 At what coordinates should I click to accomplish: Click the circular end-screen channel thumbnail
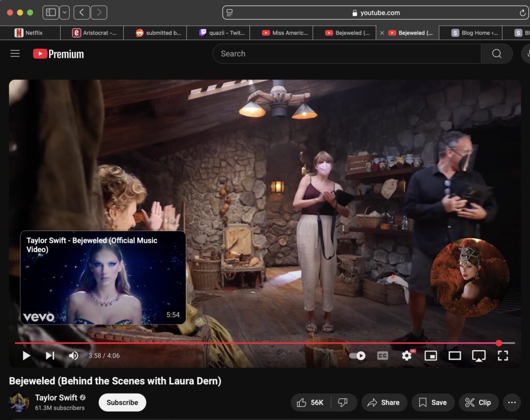click(x=469, y=278)
